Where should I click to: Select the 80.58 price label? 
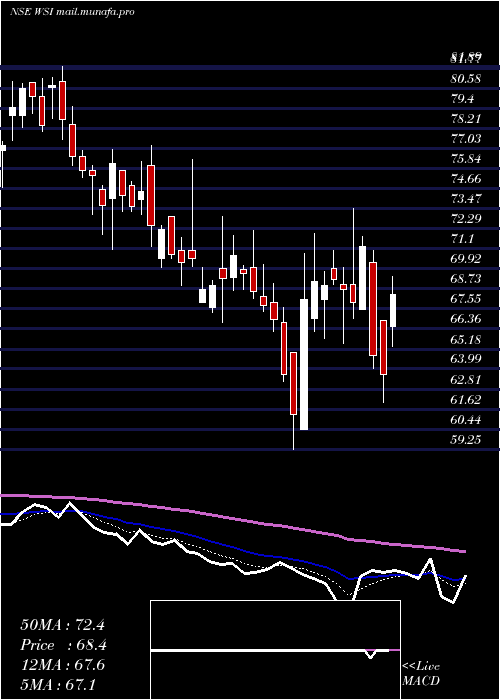tap(465, 79)
